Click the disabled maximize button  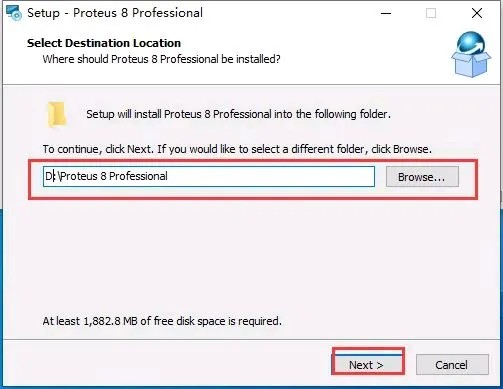point(431,13)
